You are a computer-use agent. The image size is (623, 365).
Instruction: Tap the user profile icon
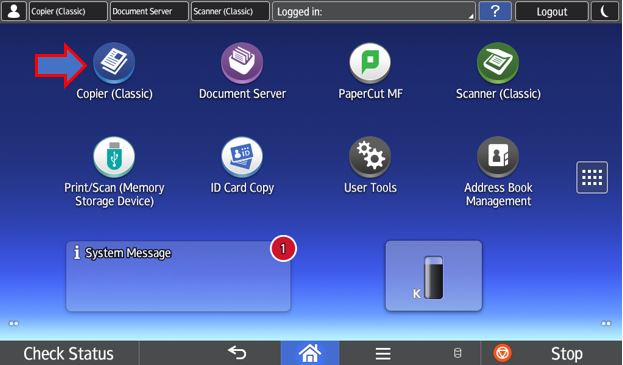pos(14,11)
